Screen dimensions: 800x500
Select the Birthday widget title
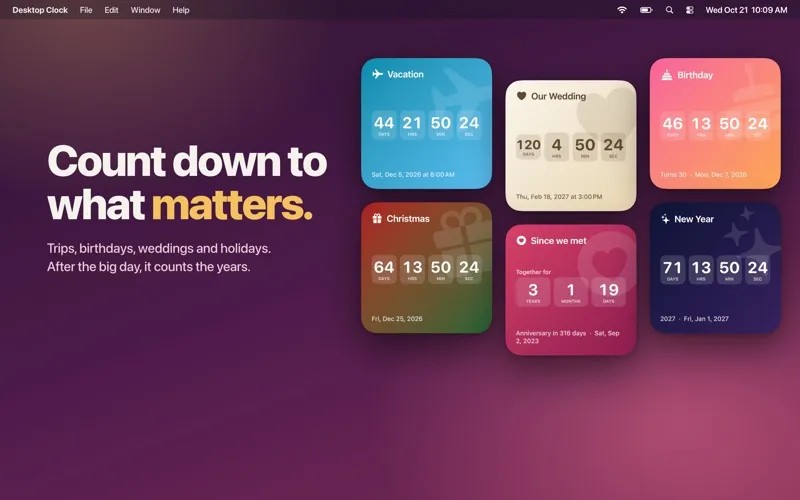tap(695, 75)
